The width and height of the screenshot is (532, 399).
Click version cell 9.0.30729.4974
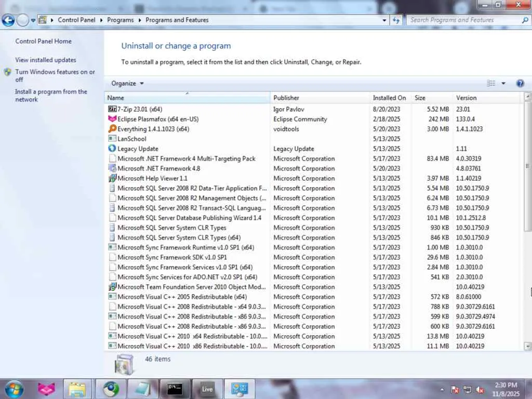click(x=475, y=316)
